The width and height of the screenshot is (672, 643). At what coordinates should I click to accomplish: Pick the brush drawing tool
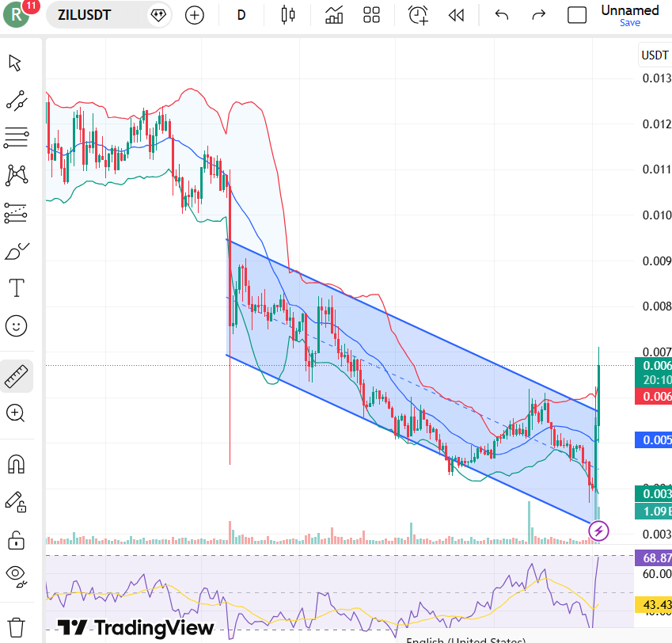click(x=16, y=251)
